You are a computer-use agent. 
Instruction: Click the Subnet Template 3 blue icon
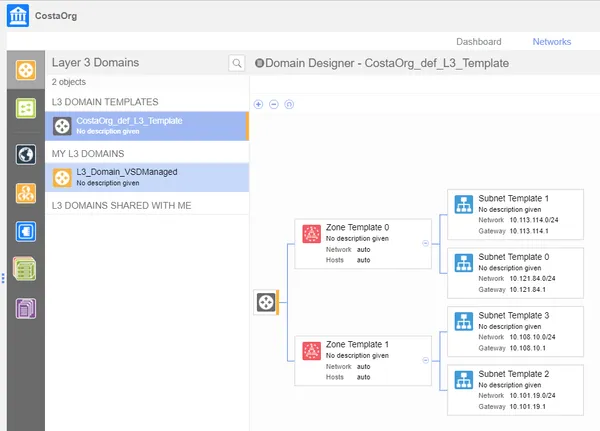pyautogui.click(x=463, y=322)
